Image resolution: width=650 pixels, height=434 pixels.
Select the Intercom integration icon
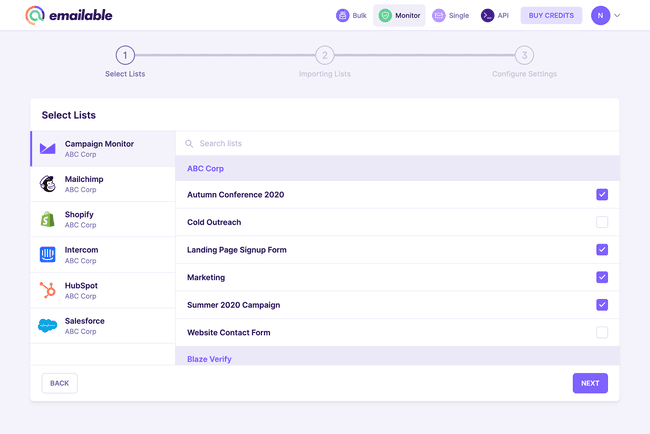coord(47,255)
